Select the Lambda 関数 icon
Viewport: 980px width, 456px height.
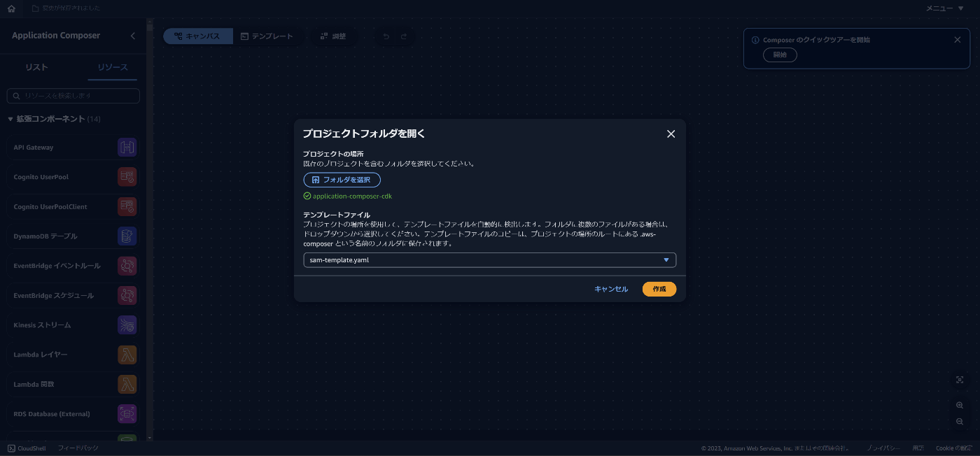click(x=127, y=384)
